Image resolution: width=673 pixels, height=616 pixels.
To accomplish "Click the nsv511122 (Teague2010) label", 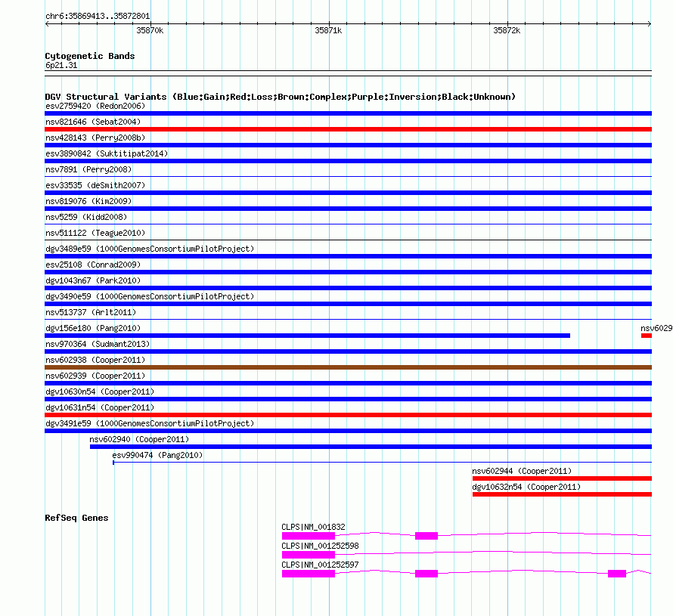I will (x=95, y=233).
